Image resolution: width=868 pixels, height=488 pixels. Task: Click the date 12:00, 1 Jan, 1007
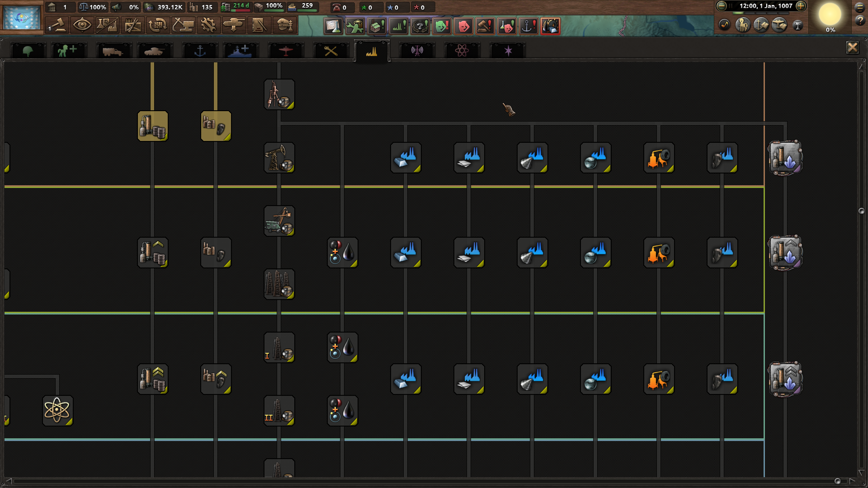[766, 6]
